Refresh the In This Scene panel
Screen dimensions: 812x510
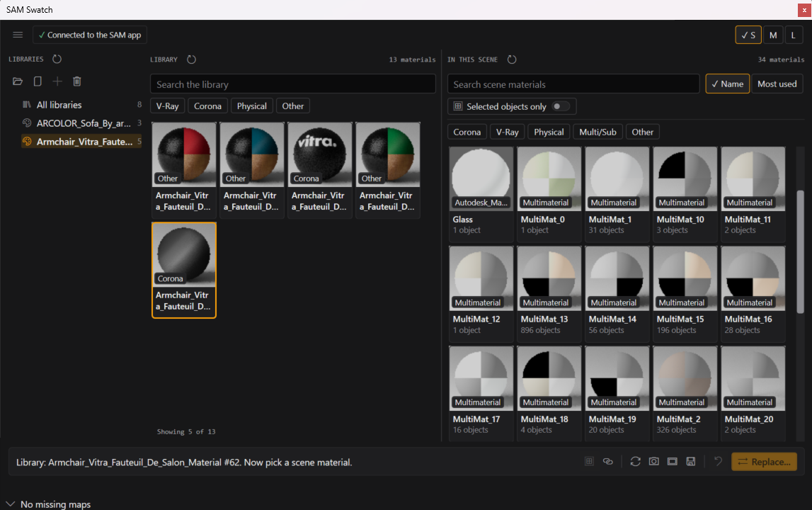tap(512, 59)
